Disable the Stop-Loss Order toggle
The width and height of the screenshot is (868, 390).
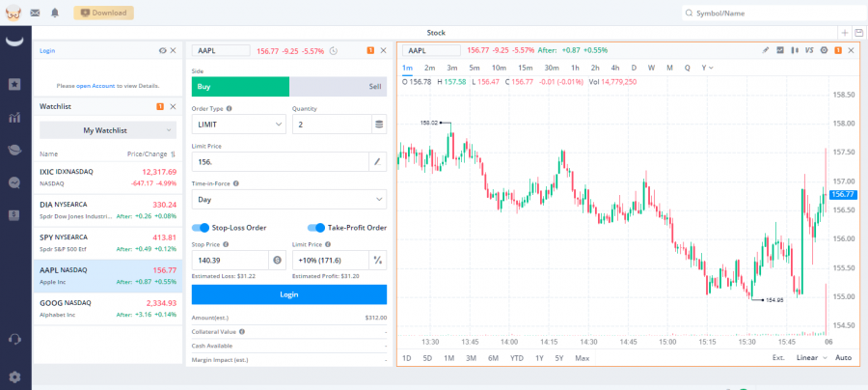(x=201, y=228)
